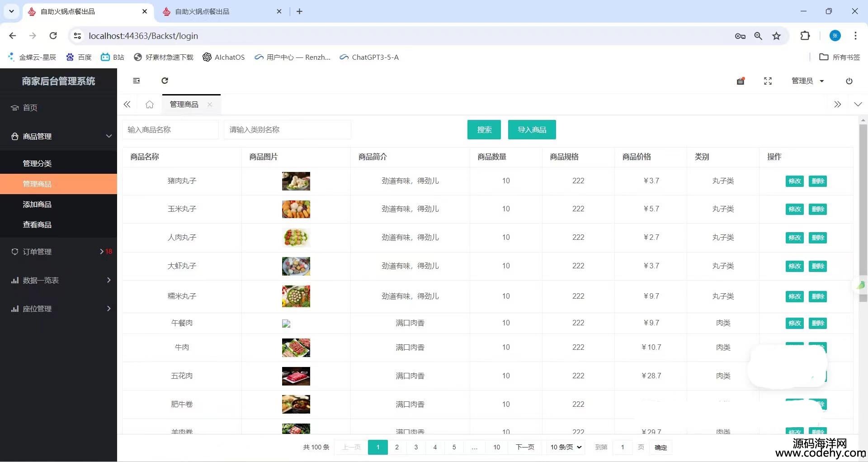
Task: Go to page 2 in pagination
Action: (397, 447)
